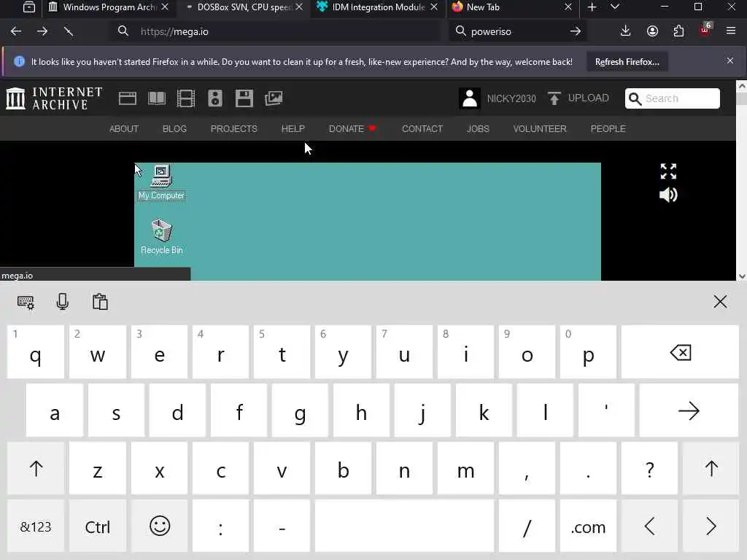
Task: Tap the right Shift key
Action: pos(711,469)
